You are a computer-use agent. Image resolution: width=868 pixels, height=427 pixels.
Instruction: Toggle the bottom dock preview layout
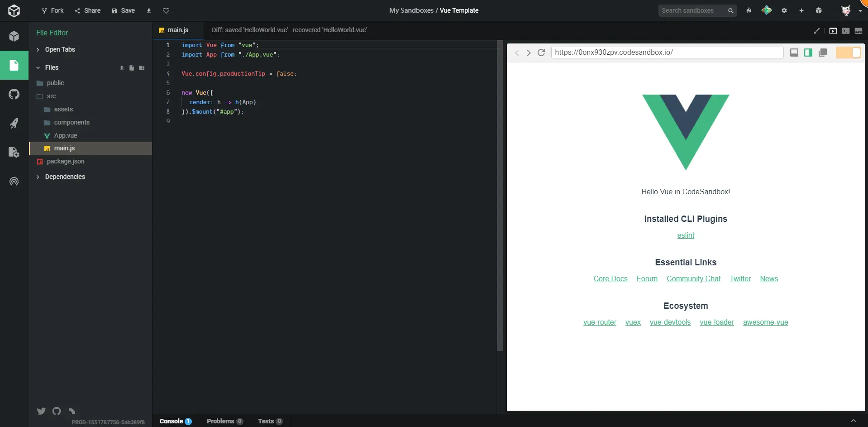(x=794, y=53)
